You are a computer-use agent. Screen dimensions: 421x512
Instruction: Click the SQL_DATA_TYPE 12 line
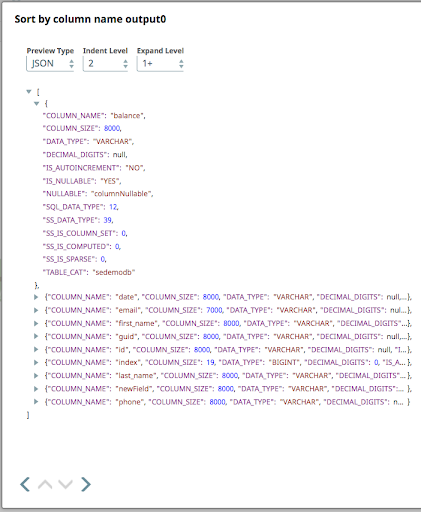[81, 207]
